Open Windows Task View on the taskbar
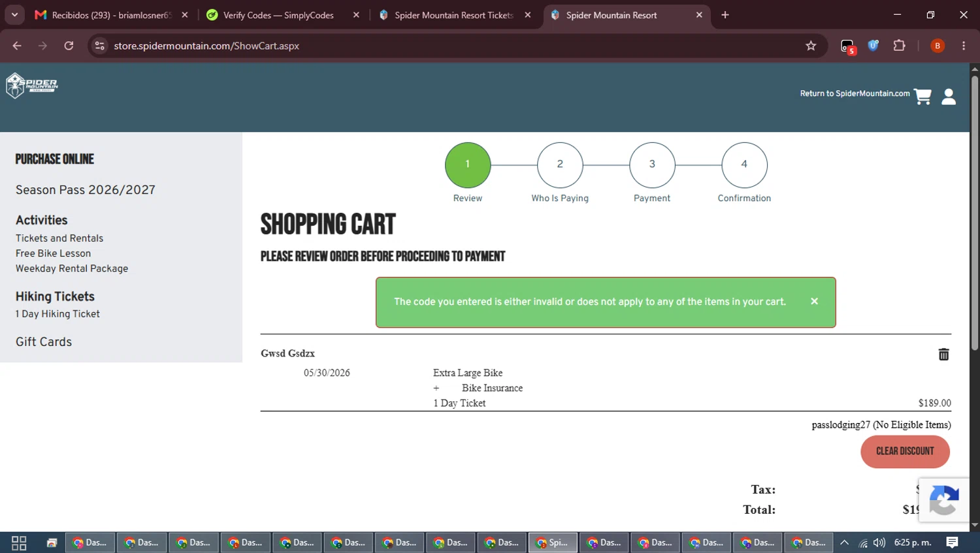The image size is (980, 553). click(x=19, y=543)
